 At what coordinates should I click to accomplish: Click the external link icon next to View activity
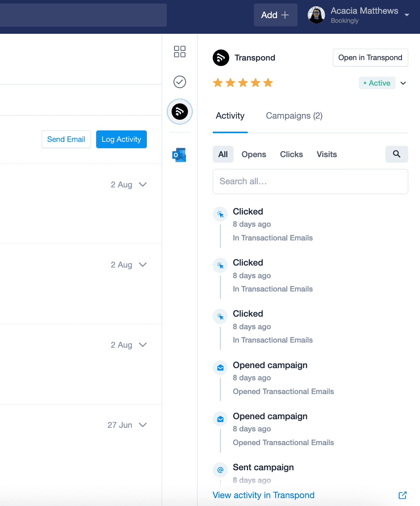403,495
